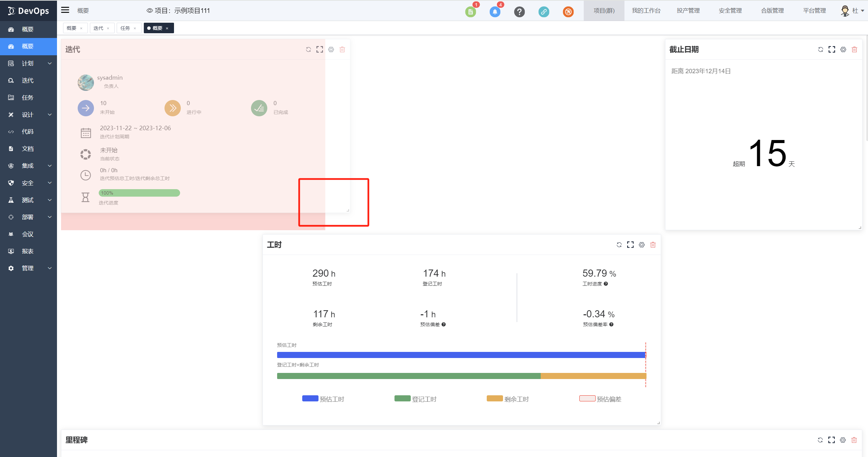
Task: Click the green 100% iteration progress bar
Action: 139,193
